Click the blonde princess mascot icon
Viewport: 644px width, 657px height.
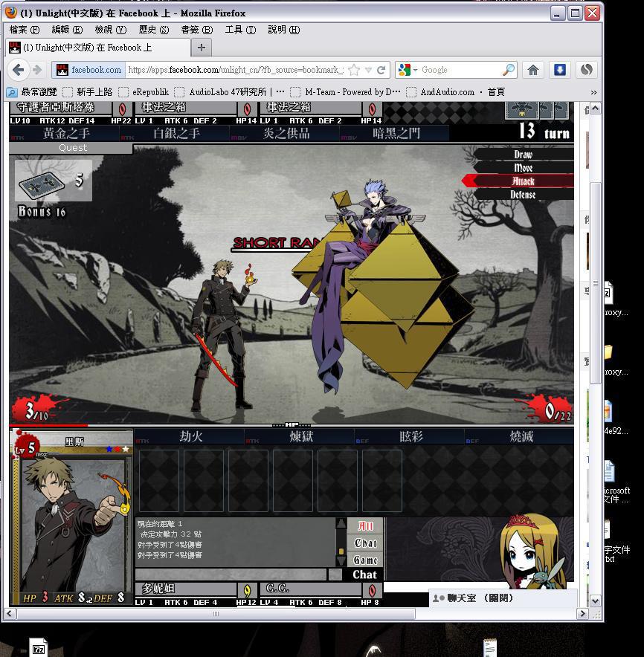(532, 551)
